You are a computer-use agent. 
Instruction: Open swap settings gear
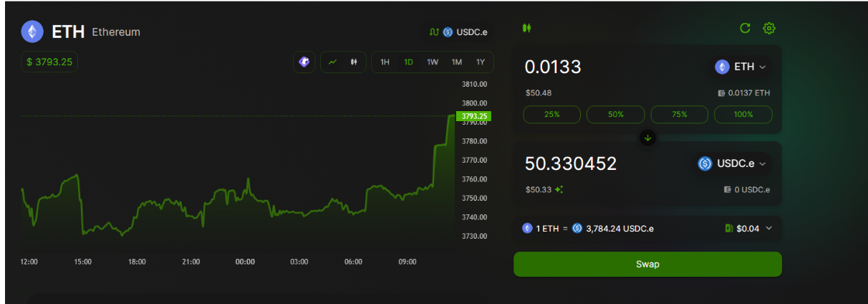[x=769, y=28]
